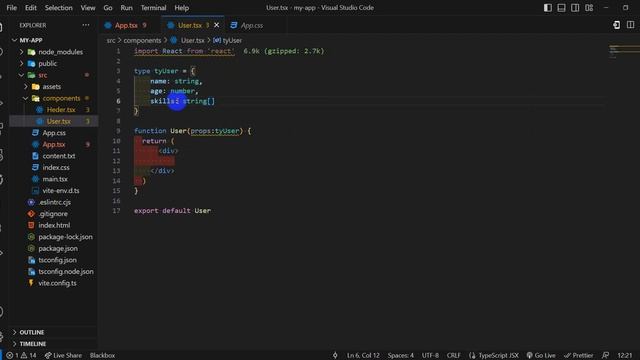Expand the node_modules folder
Viewport: 640px width, 360px height.
coord(22,52)
